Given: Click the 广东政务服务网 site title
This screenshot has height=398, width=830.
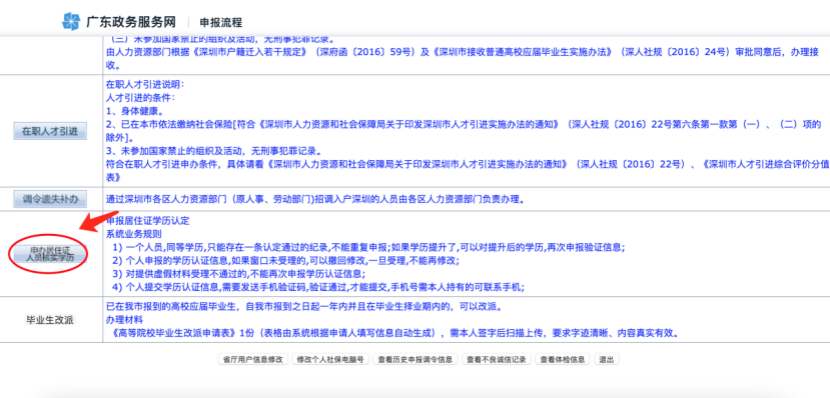Looking at the screenshot, I should tap(131, 22).
